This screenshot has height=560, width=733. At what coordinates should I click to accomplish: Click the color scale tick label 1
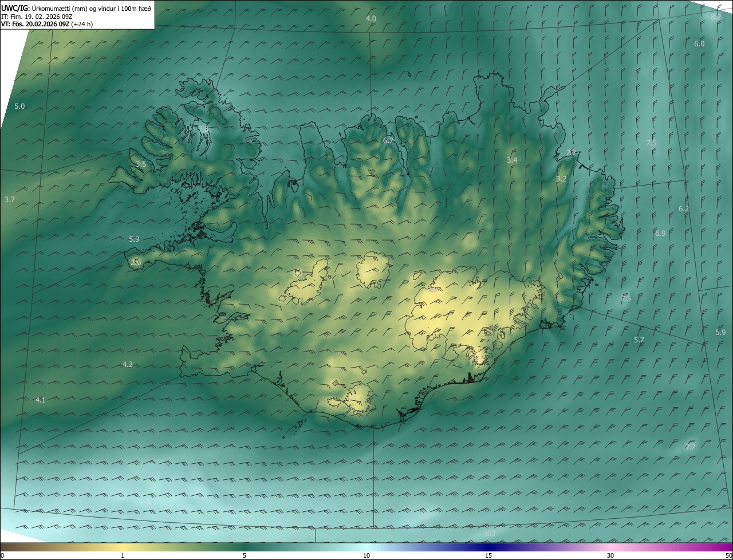[x=123, y=555]
